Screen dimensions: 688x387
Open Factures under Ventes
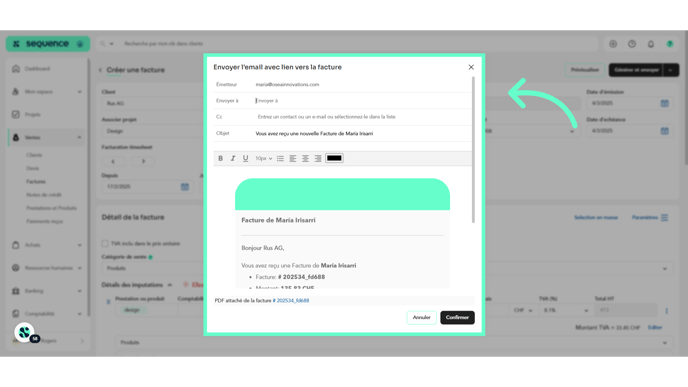(x=36, y=182)
